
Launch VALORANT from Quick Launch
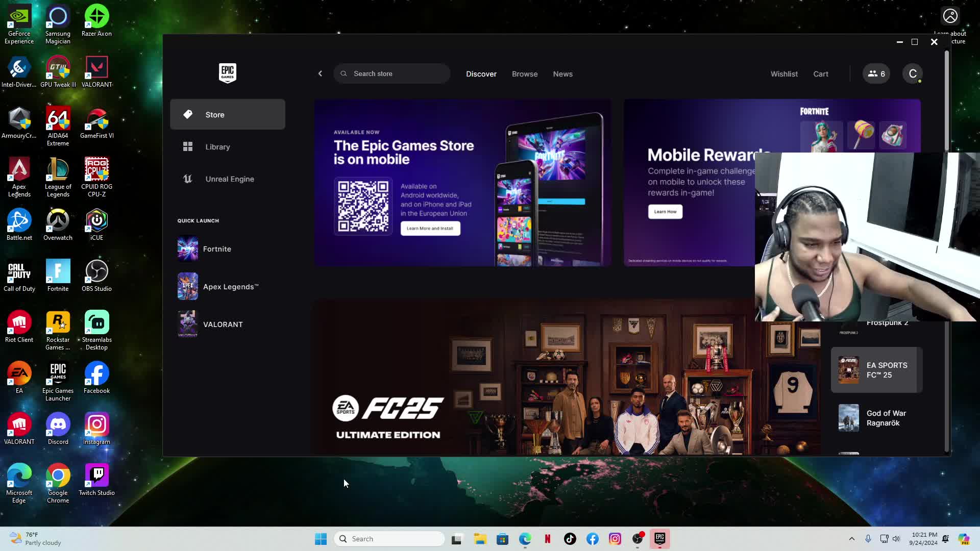(x=228, y=324)
